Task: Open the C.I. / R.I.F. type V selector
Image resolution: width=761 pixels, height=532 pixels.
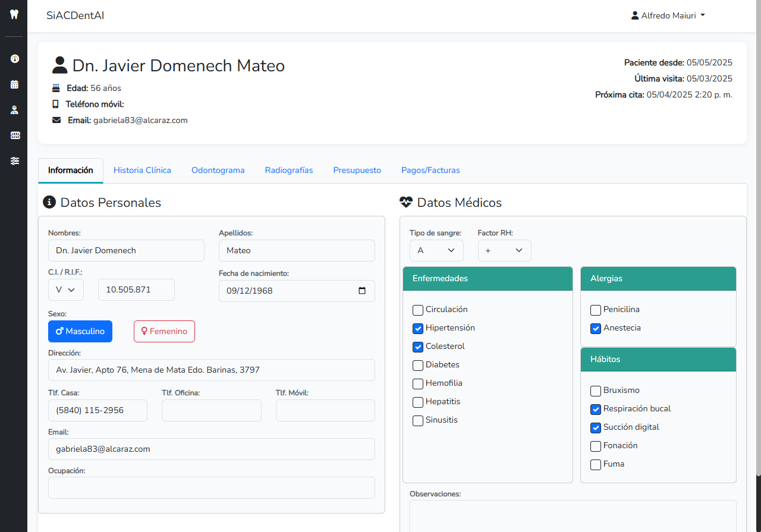Action: (66, 290)
